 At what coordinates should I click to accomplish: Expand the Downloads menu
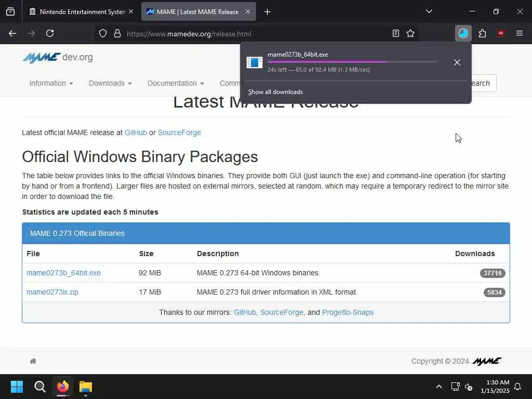110,83
